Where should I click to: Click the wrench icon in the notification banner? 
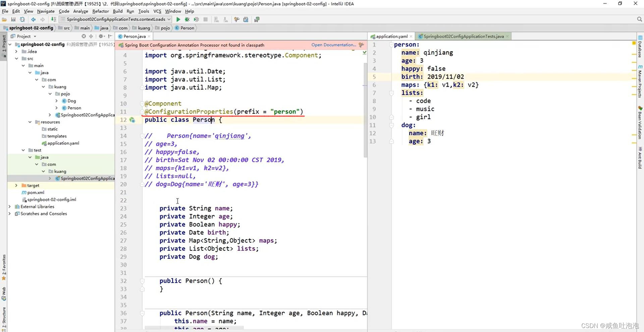361,45
